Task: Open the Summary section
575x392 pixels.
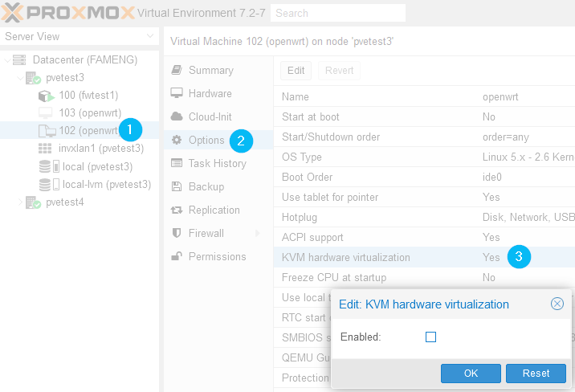Action: (218, 70)
